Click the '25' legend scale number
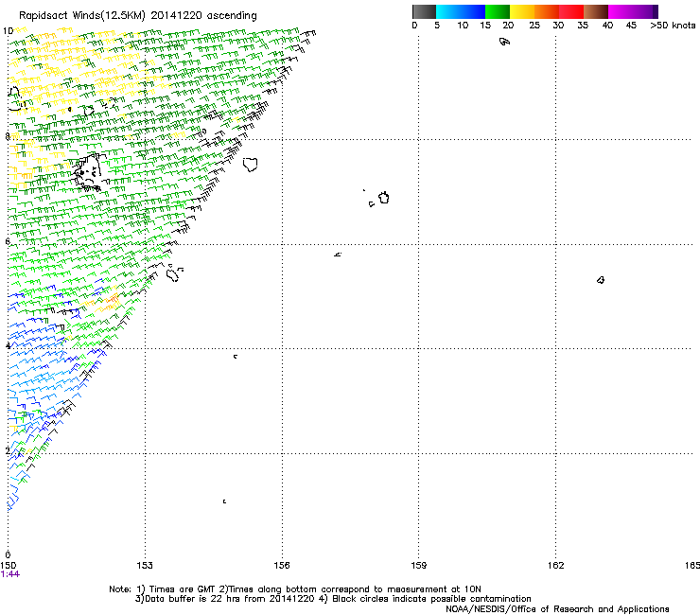This screenshot has height=615, width=700. click(x=534, y=26)
